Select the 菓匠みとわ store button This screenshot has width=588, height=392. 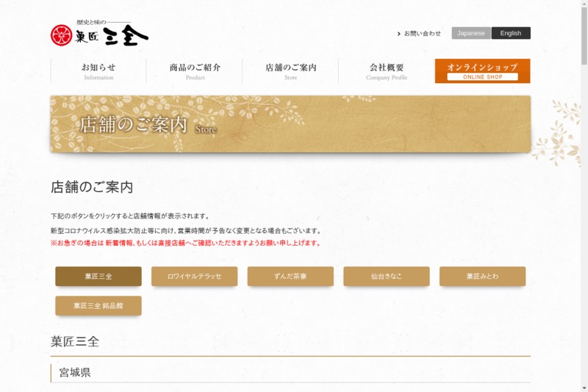point(482,277)
